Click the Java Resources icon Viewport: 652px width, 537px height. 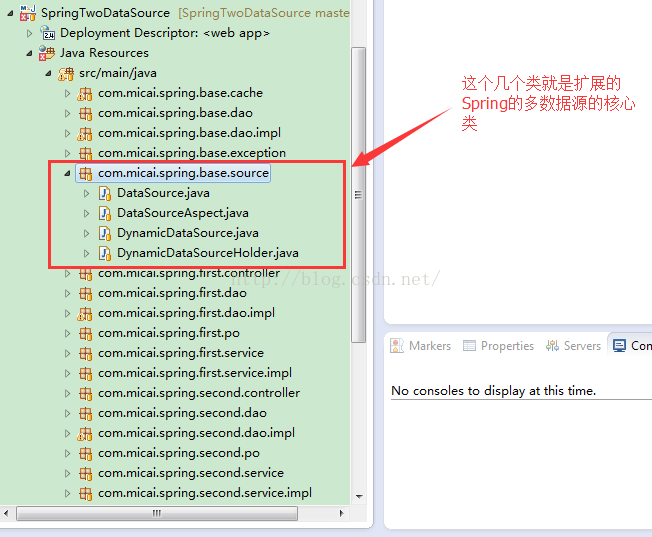[47, 53]
